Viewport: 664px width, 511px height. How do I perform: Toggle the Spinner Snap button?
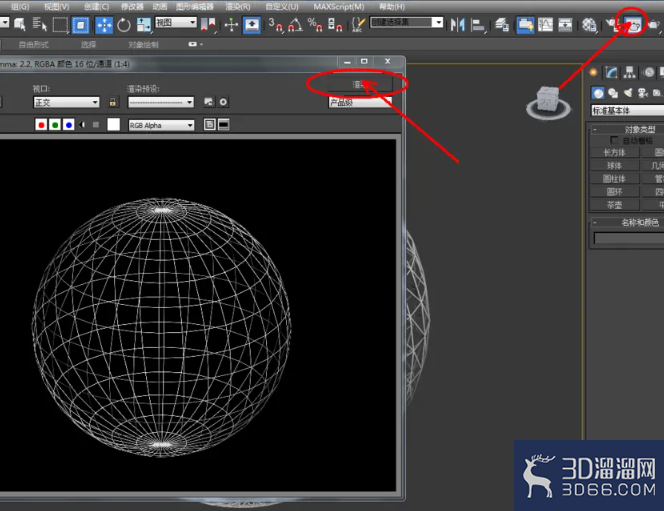(x=335, y=25)
